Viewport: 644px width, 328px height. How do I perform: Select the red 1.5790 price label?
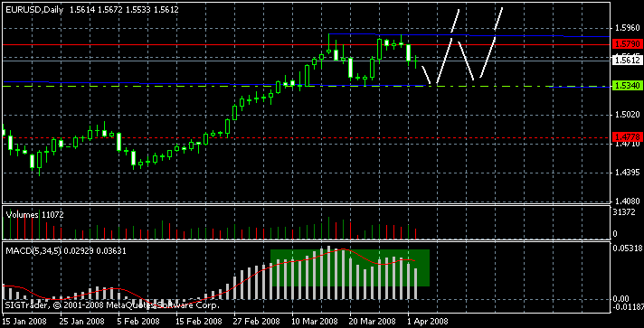[x=627, y=43]
